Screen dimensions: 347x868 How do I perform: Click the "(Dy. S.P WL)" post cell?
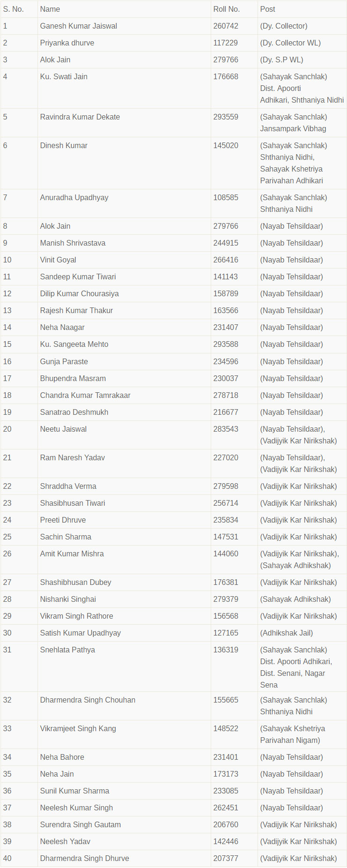[x=282, y=60]
